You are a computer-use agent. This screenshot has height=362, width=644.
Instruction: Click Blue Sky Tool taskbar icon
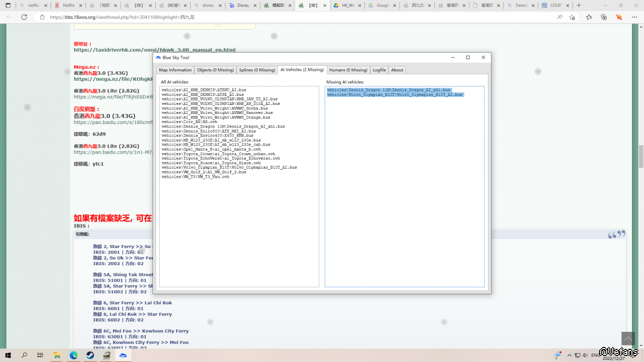pos(123,355)
